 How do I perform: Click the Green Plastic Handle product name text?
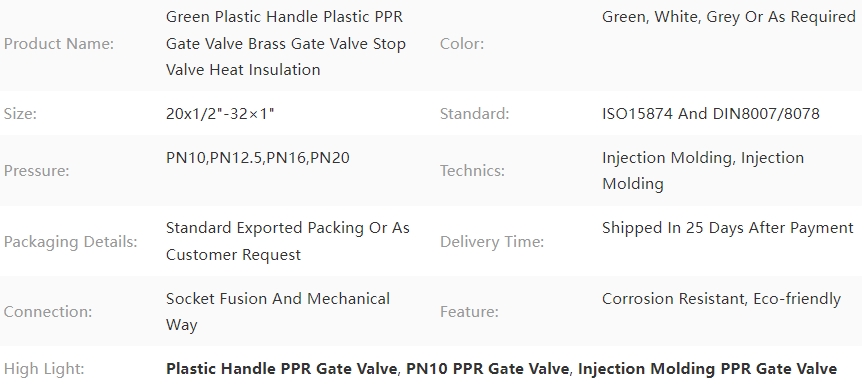(286, 44)
